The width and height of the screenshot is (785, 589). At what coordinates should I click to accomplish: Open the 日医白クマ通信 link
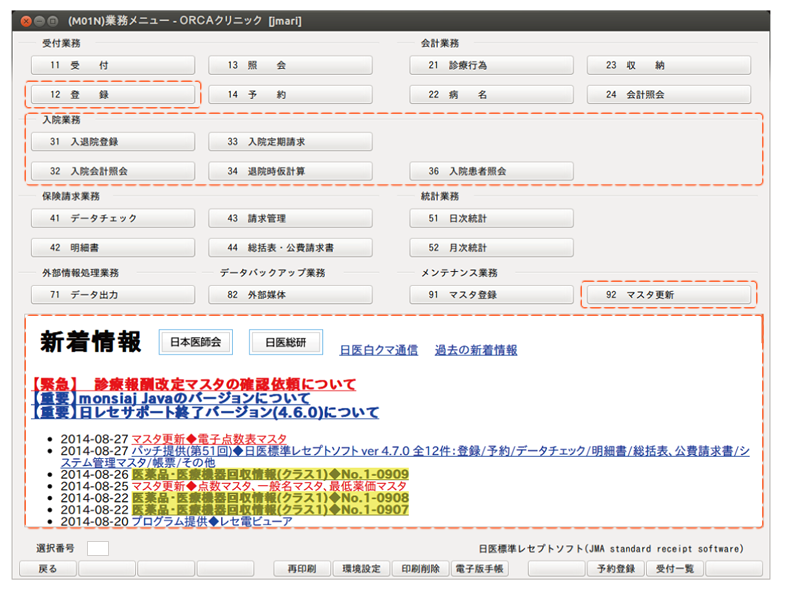379,351
